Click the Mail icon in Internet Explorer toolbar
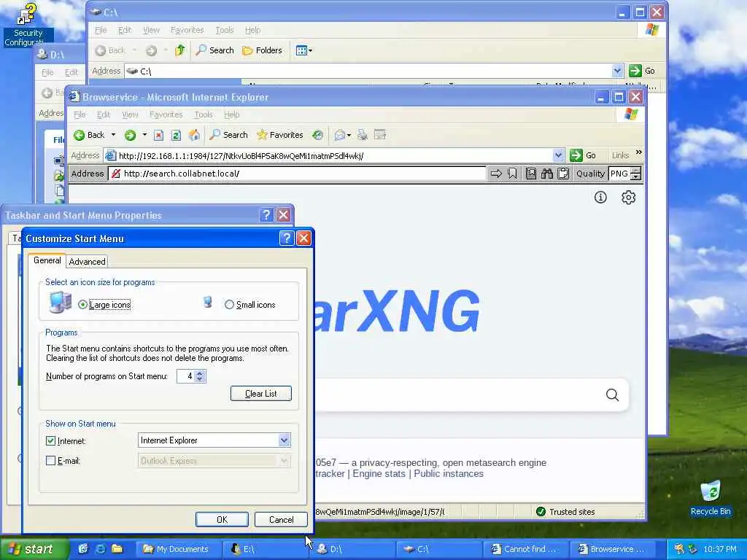The height and width of the screenshot is (560, 747). [x=339, y=135]
